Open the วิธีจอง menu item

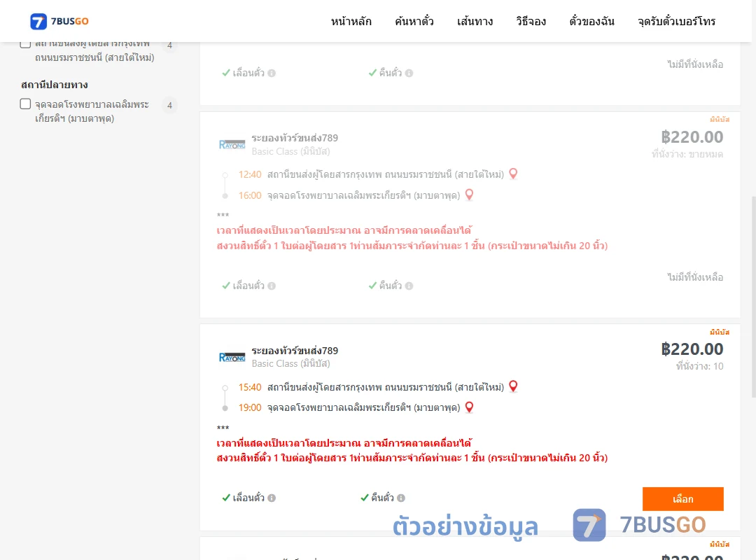coord(531,21)
